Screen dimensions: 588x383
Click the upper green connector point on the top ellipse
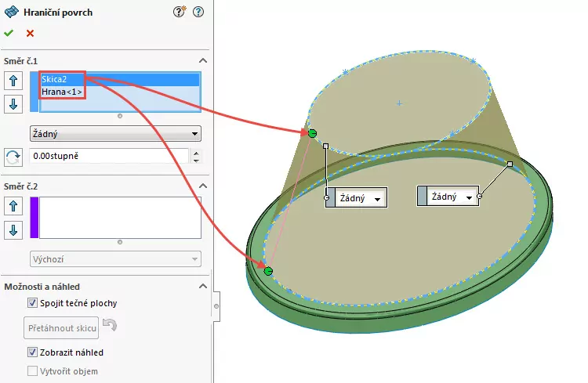pos(312,133)
